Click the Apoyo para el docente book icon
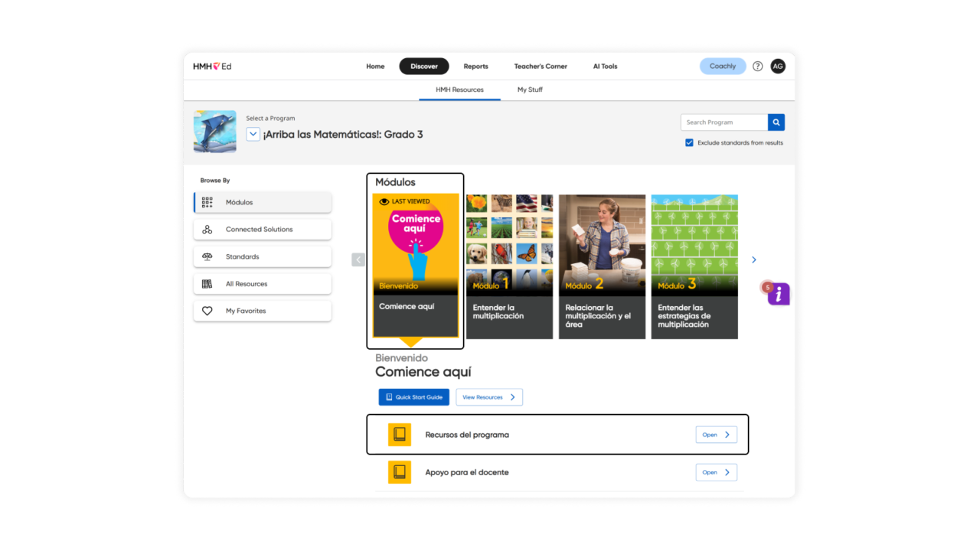The image size is (980, 551). point(400,472)
